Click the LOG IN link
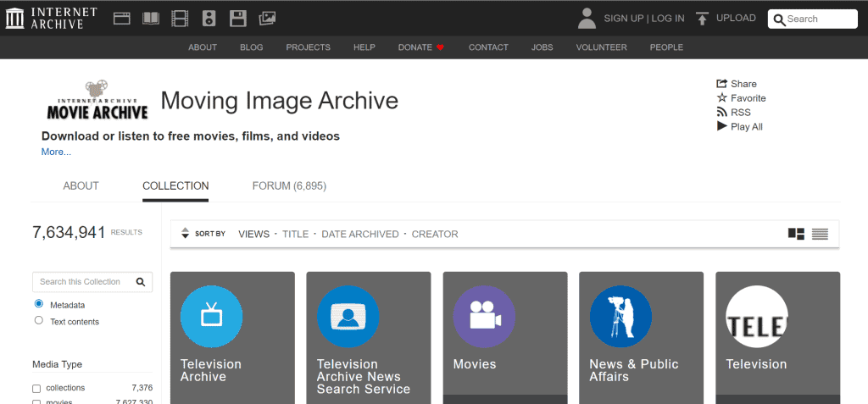Screen dimensions: 868x404 click(668, 19)
